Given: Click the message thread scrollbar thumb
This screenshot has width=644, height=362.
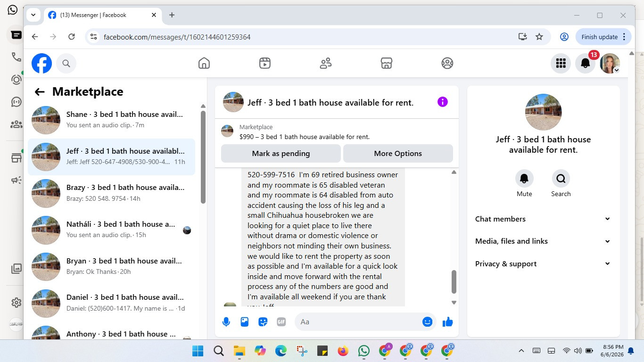Looking at the screenshot, I should [x=454, y=282].
